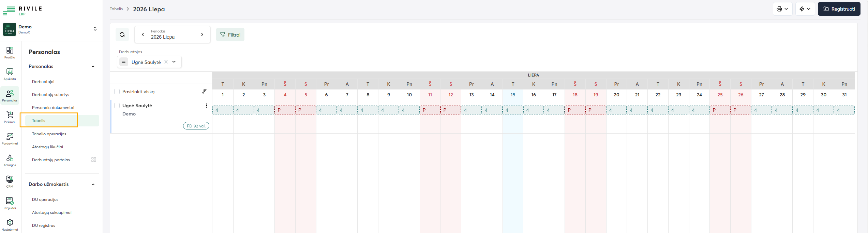Tick the Pasirinkti viską checkbox
The image size is (868, 233).
117,92
